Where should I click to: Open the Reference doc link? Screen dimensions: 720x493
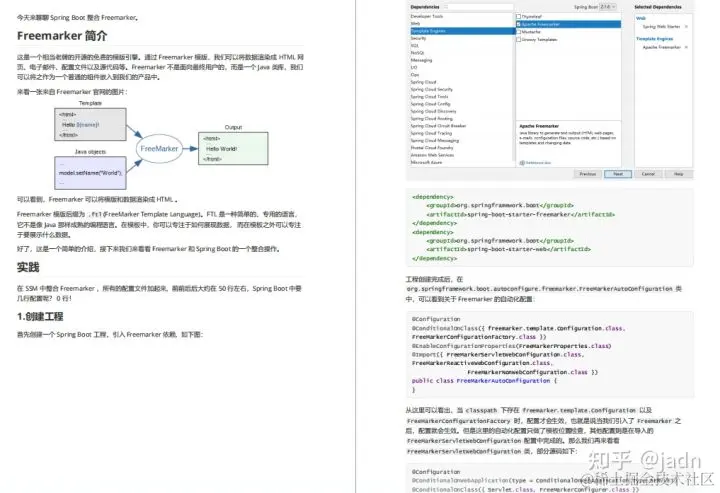pyautogui.click(x=535, y=163)
